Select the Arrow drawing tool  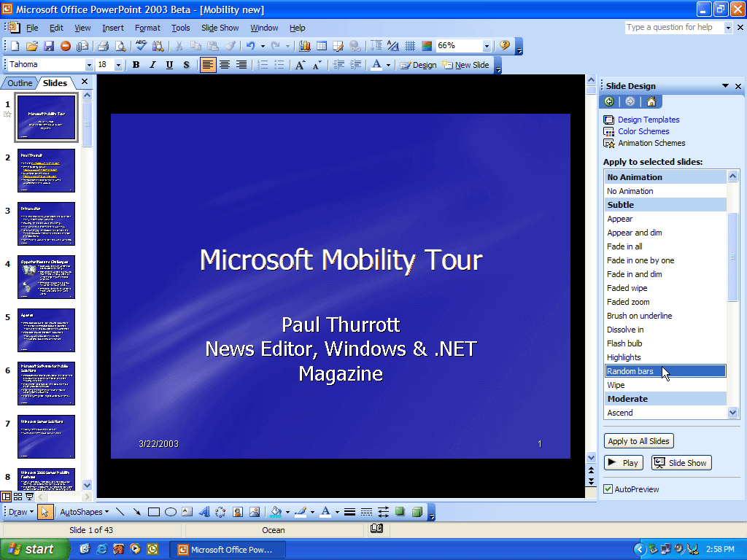click(136, 512)
